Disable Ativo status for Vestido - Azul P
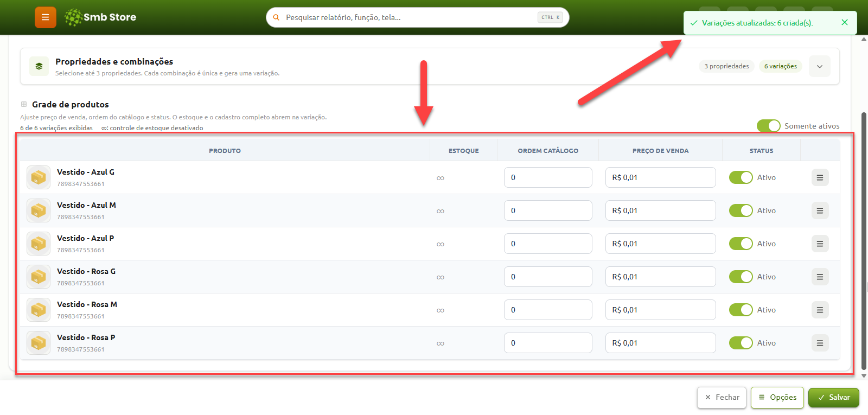This screenshot has width=868, height=415. point(741,244)
